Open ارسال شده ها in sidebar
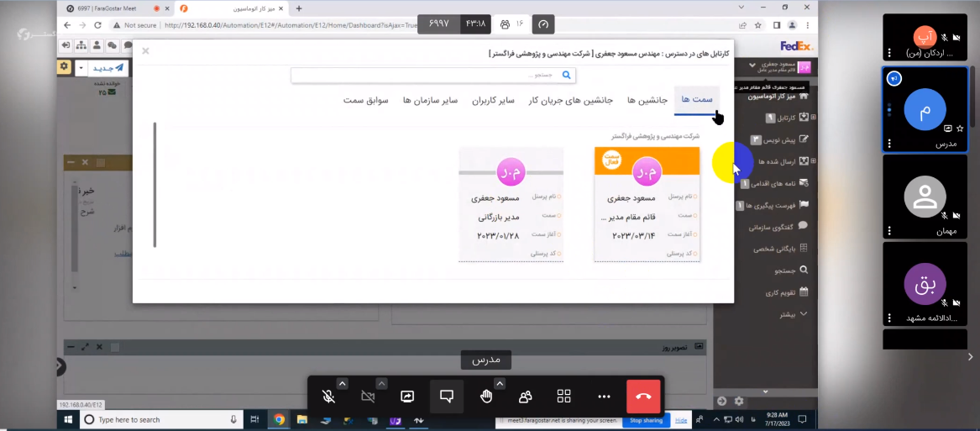Viewport: 980px width, 431px height. (x=783, y=161)
